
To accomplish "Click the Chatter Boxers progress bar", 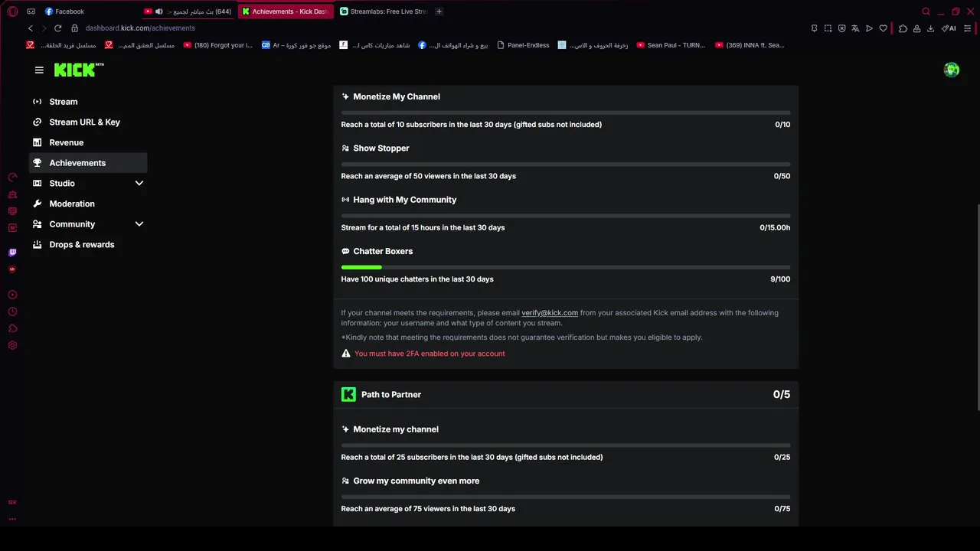I will coord(565,267).
